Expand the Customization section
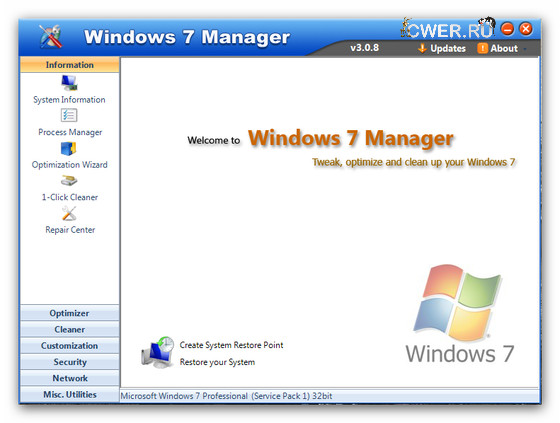This screenshot has width=560, height=423. click(70, 345)
